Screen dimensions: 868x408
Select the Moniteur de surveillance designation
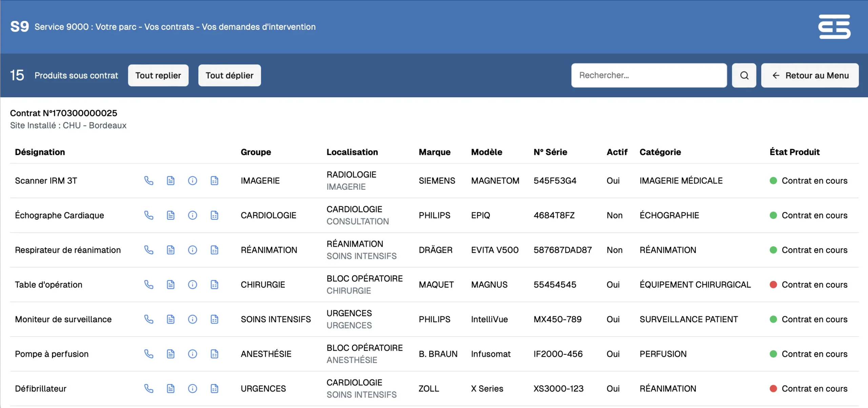click(x=63, y=319)
